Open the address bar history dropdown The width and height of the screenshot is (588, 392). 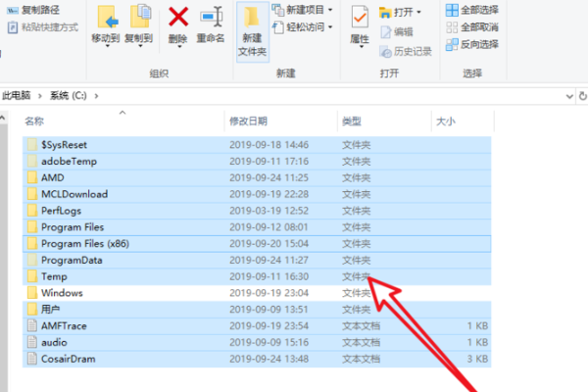tap(569, 96)
